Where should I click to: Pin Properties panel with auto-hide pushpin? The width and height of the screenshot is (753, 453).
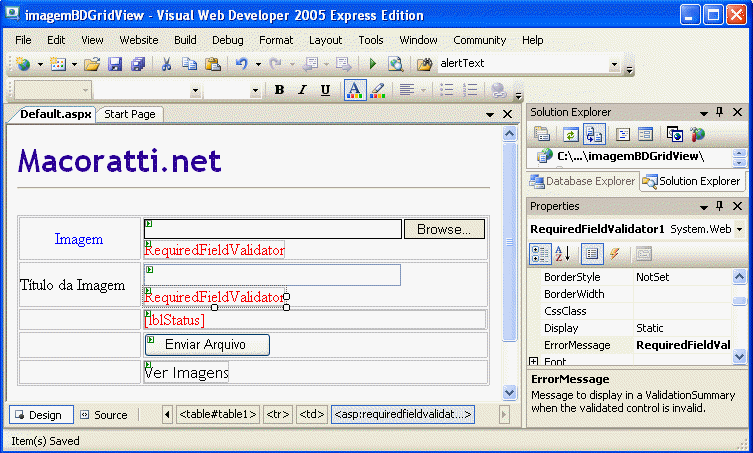(x=719, y=206)
